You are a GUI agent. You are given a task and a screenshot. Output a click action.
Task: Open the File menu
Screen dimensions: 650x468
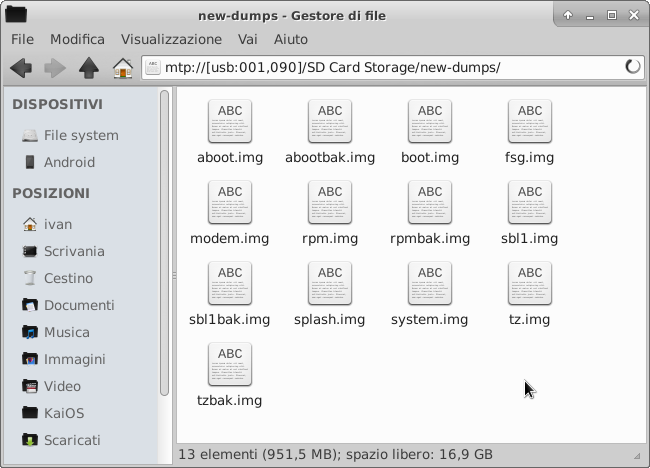pyautogui.click(x=22, y=39)
